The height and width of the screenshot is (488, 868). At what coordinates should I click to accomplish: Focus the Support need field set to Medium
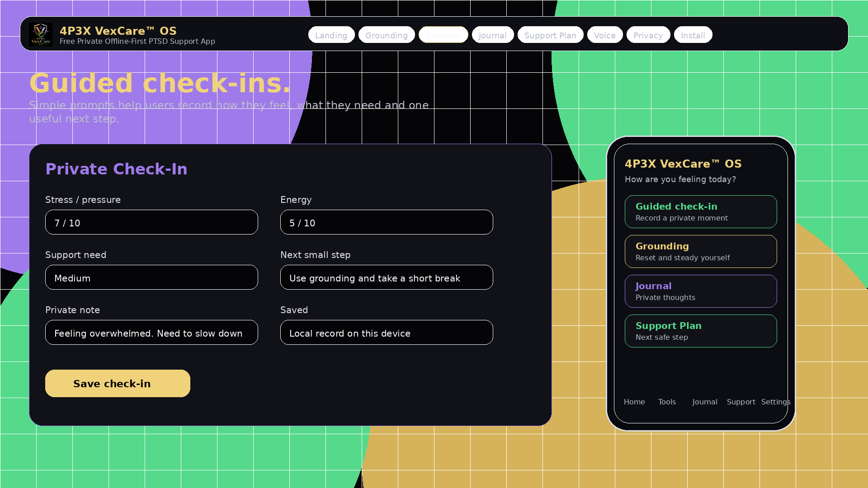point(151,277)
